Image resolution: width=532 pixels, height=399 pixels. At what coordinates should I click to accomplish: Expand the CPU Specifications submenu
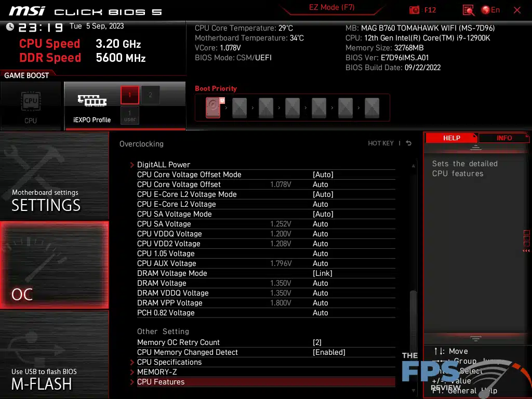coord(266,362)
